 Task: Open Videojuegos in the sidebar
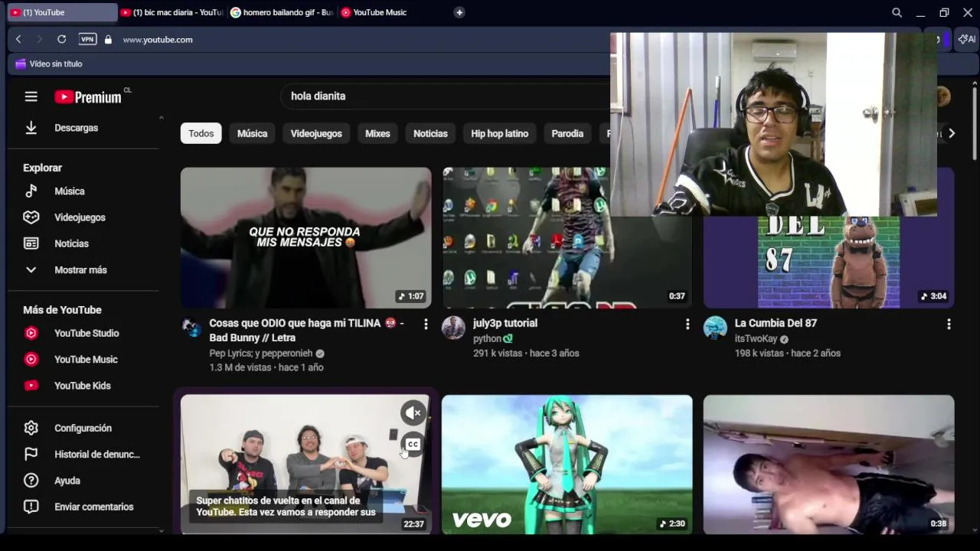point(83,217)
